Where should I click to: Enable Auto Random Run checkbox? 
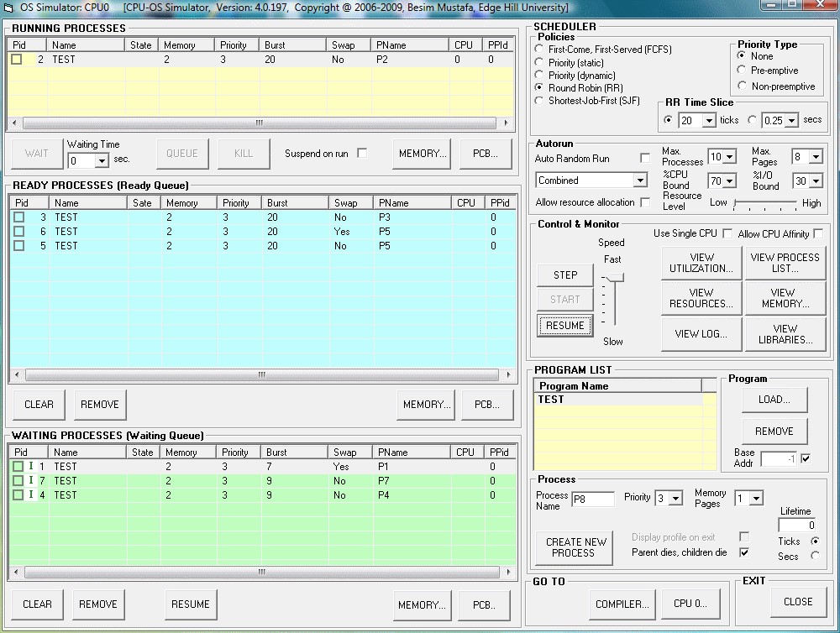645,158
